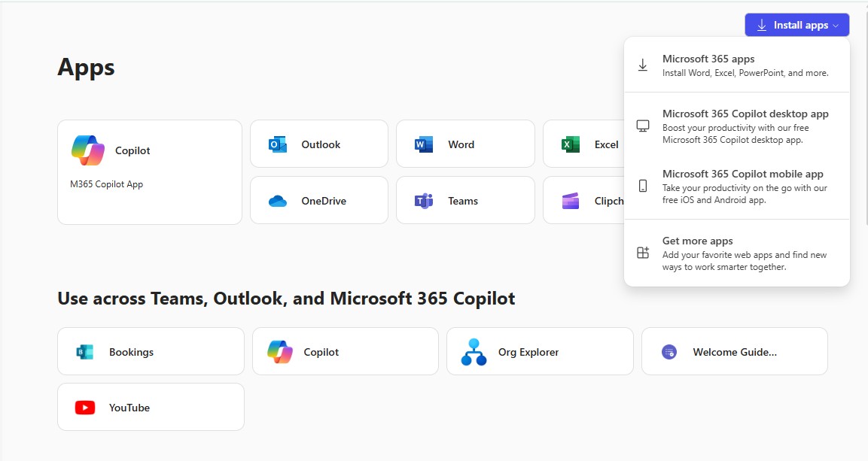Click the Get more apps icon

point(642,254)
